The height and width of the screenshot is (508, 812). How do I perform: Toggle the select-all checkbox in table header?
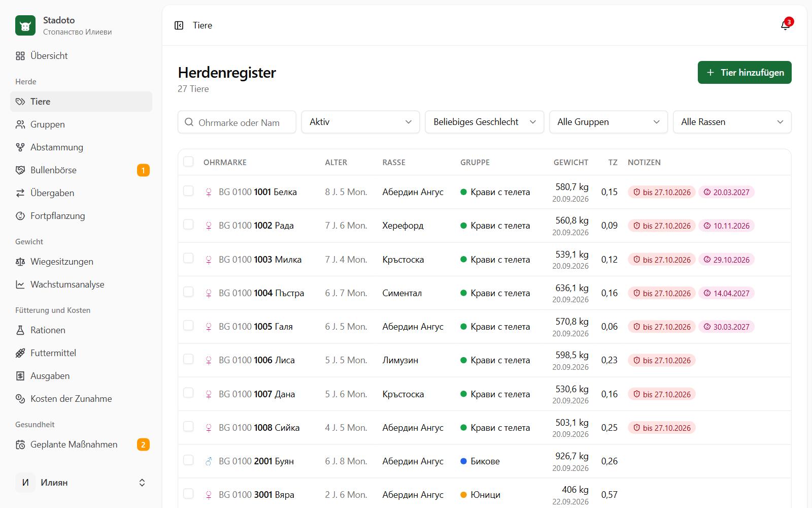coord(188,162)
